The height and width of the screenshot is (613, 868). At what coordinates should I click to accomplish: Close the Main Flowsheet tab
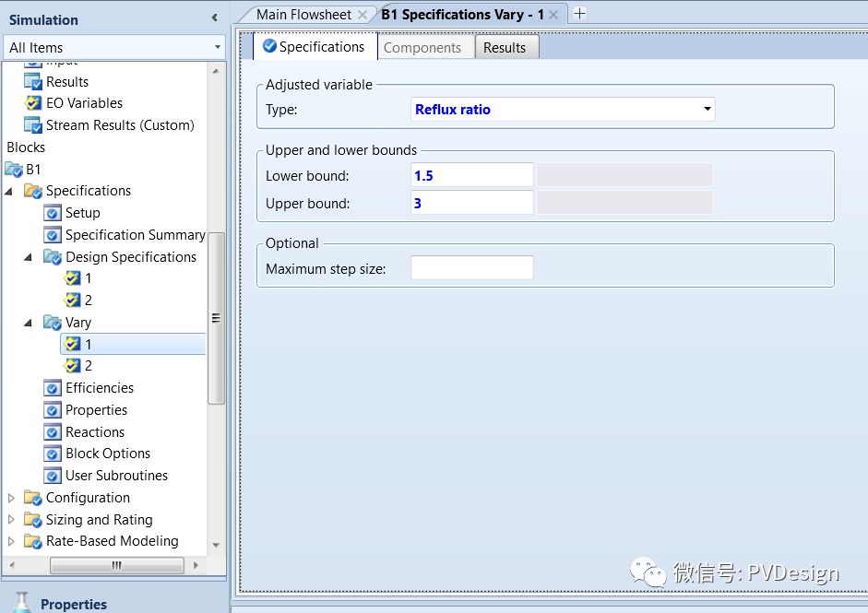click(x=363, y=15)
